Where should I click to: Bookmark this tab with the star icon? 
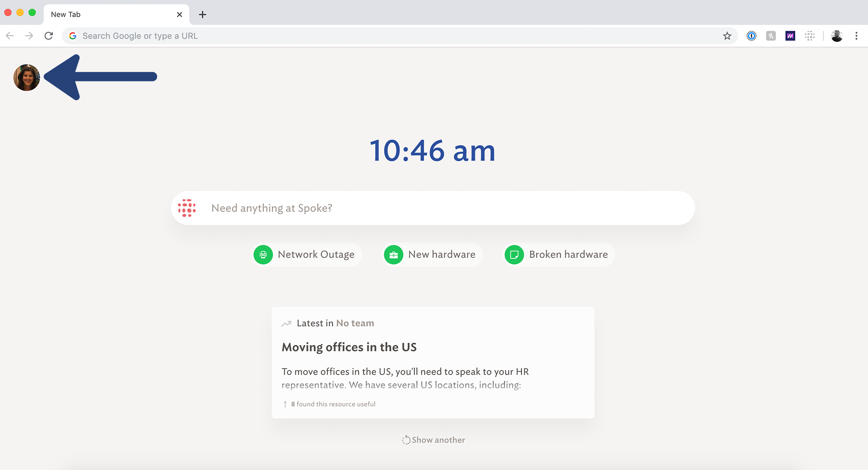[x=727, y=36]
